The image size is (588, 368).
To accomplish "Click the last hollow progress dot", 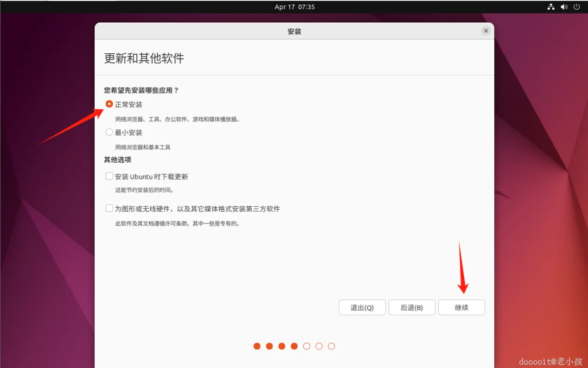I will 332,346.
